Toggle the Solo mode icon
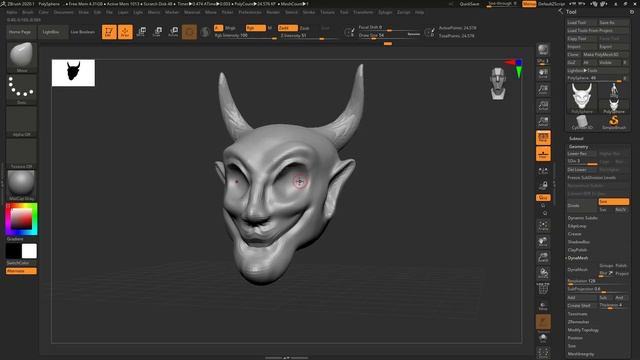 tap(543, 338)
